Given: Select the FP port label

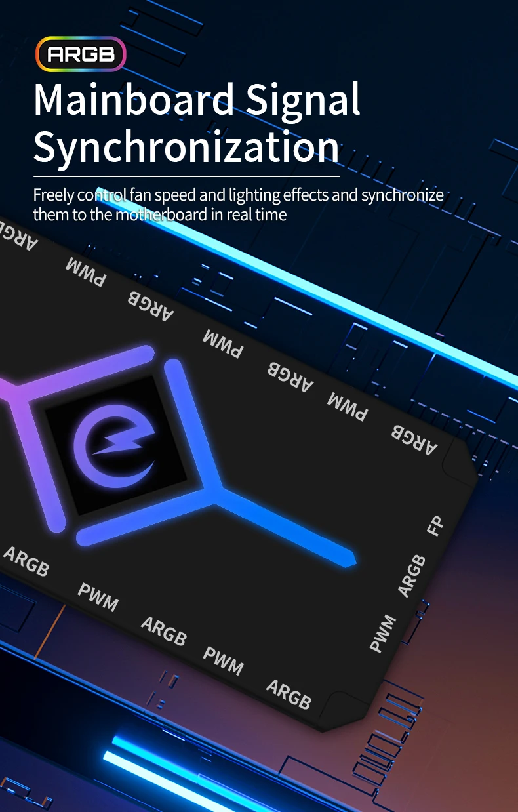Looking at the screenshot, I should pyautogui.click(x=435, y=525).
